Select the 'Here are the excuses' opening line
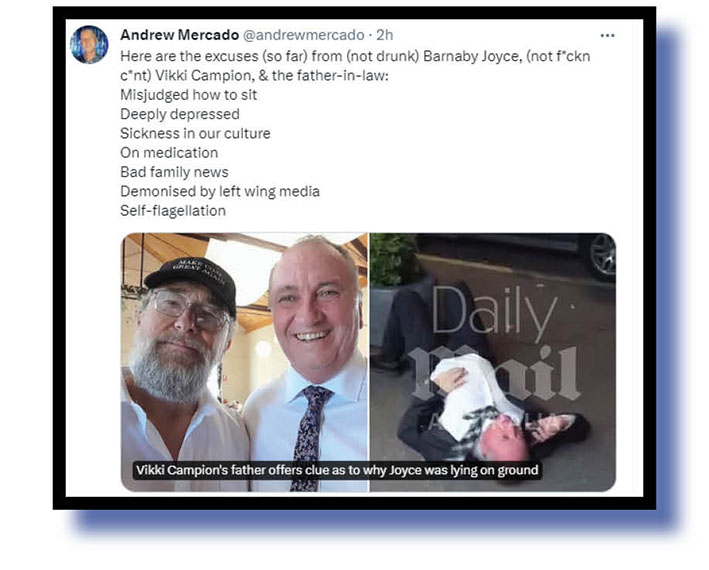The image size is (709, 570). pos(355,66)
